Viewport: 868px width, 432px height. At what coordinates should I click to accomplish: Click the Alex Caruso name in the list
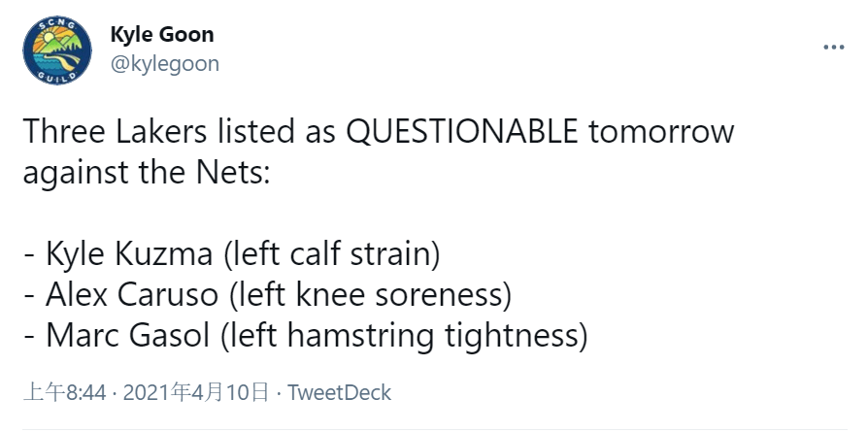(132, 295)
